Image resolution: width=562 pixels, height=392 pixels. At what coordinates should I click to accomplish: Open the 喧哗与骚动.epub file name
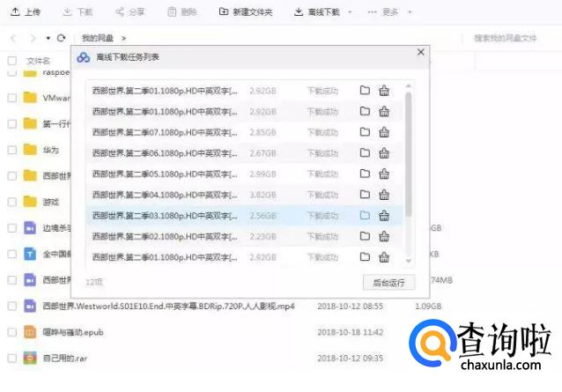pos(73,332)
